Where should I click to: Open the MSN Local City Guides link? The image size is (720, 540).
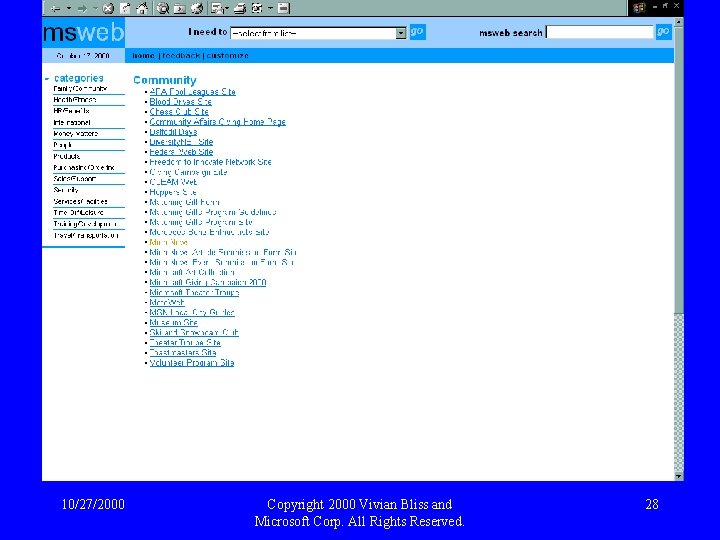192,313
